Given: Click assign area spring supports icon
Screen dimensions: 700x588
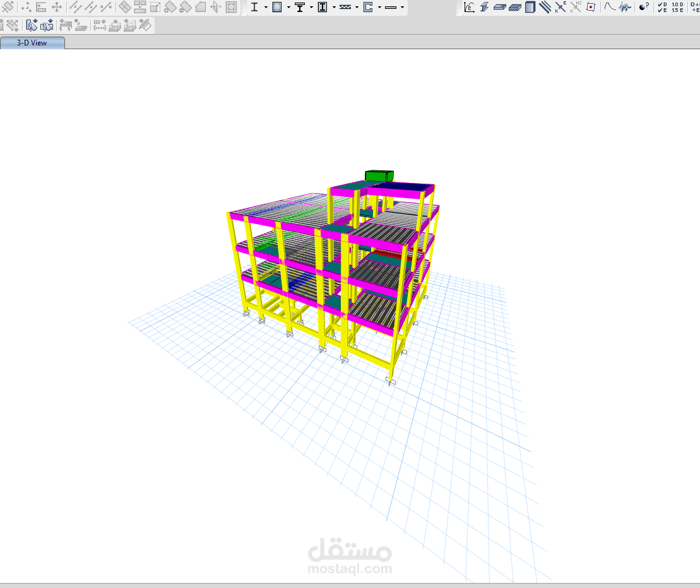Looking at the screenshot, I should pyautogui.click(x=66, y=25).
